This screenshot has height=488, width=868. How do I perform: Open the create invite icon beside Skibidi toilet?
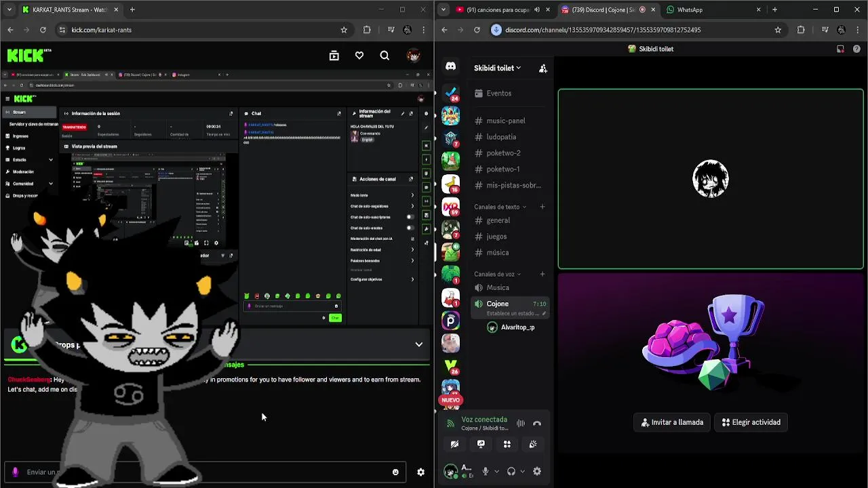pyautogui.click(x=543, y=68)
